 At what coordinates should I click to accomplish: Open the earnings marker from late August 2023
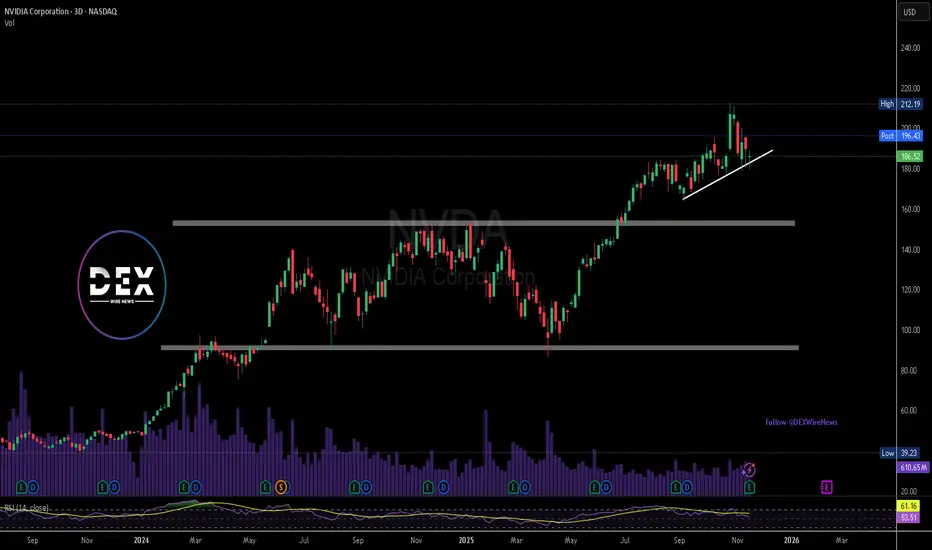(21, 488)
